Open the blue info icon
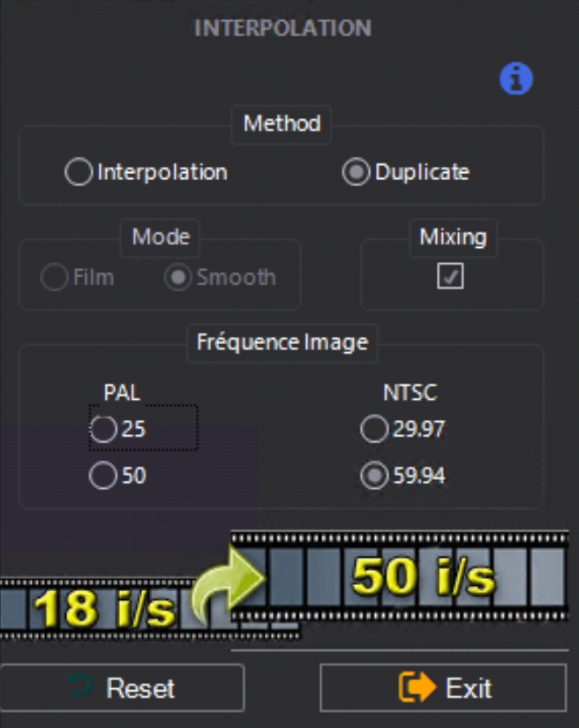Viewport: 579px width, 728px height. [x=515, y=79]
